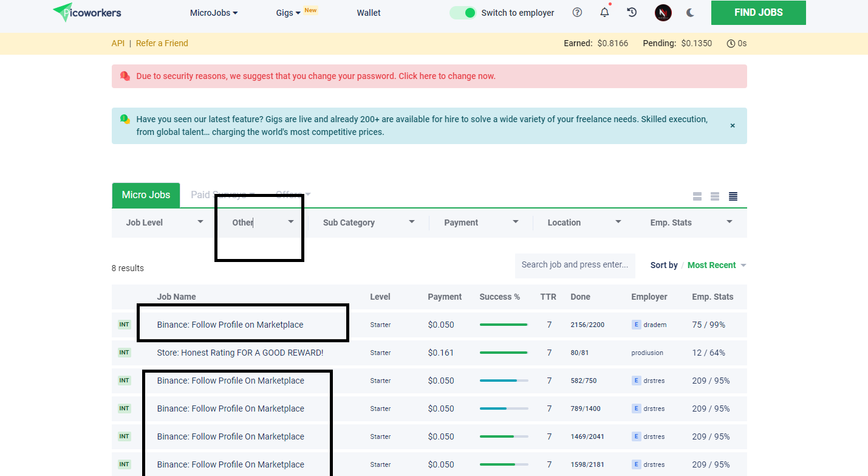The width and height of the screenshot is (868, 476).
Task: Click the 1598/2181 done count
Action: click(587, 464)
